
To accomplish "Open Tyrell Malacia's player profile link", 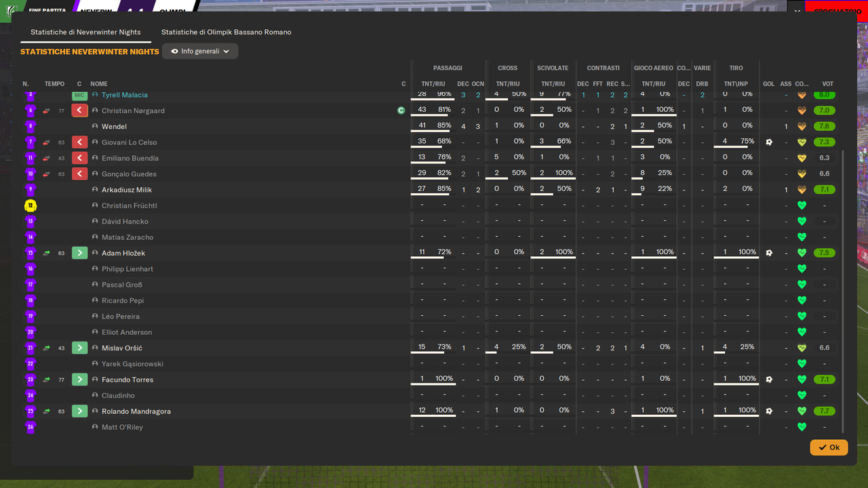I will (x=125, y=95).
